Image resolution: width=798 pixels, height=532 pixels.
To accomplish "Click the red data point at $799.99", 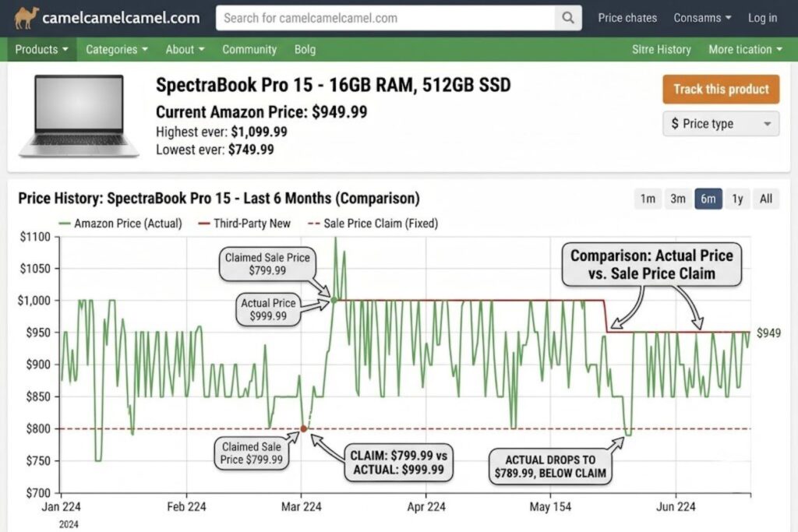I will pyautogui.click(x=304, y=428).
